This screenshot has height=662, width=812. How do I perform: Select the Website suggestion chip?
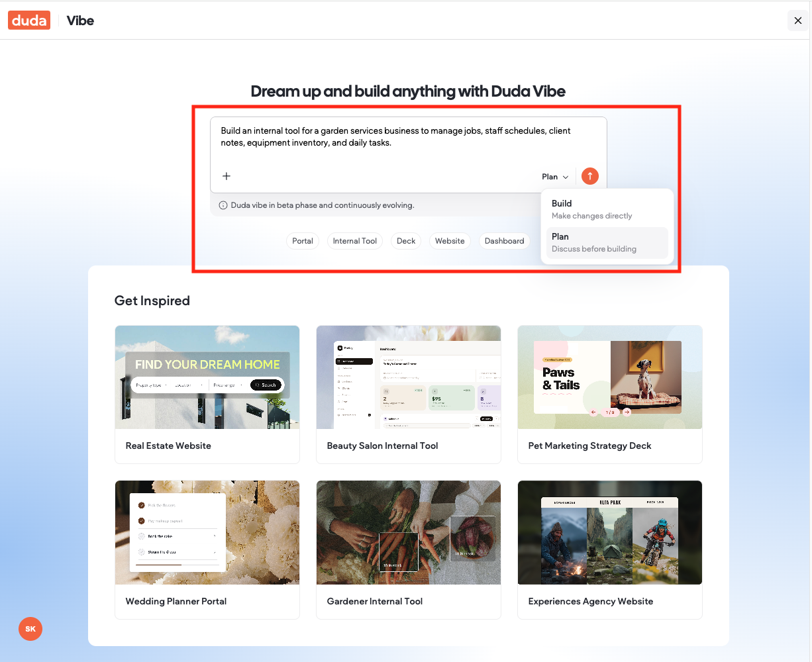coord(450,241)
